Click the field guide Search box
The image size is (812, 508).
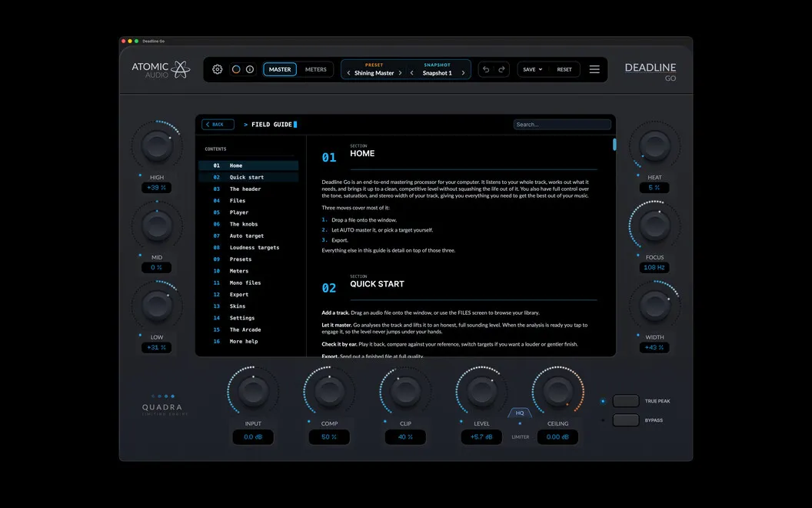[x=562, y=125]
